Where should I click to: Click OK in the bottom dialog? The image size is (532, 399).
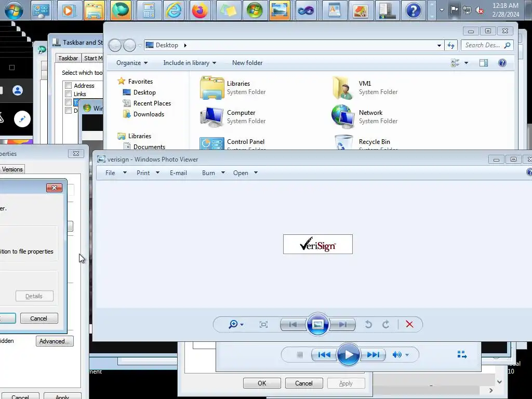click(x=262, y=383)
